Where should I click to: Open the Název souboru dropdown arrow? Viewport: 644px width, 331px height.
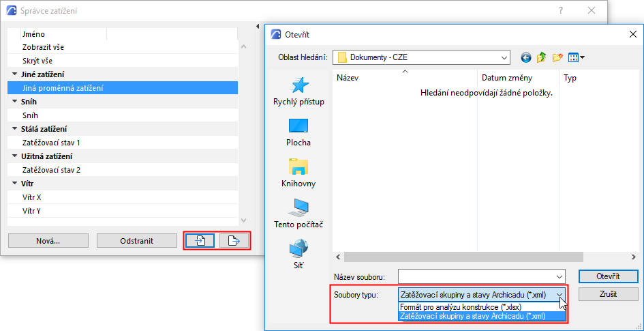point(559,276)
